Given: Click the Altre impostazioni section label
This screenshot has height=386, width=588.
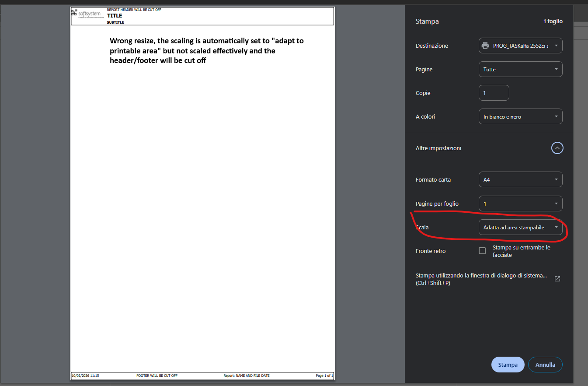Looking at the screenshot, I should [x=438, y=148].
